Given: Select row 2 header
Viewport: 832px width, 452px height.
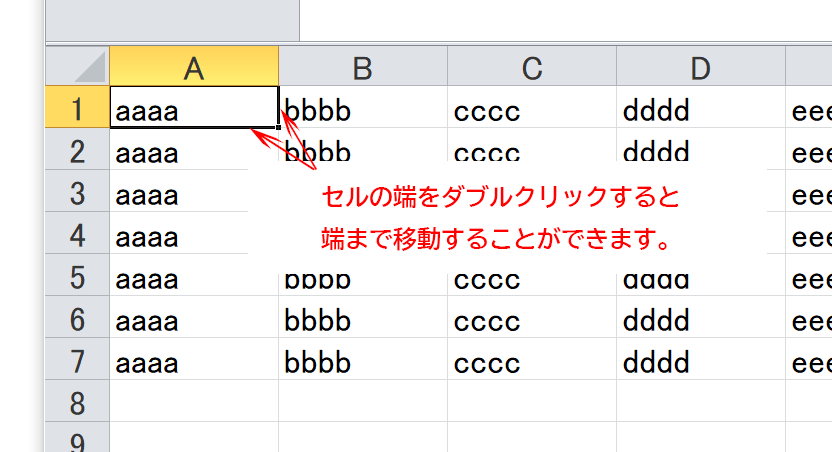Looking at the screenshot, I should point(77,152).
